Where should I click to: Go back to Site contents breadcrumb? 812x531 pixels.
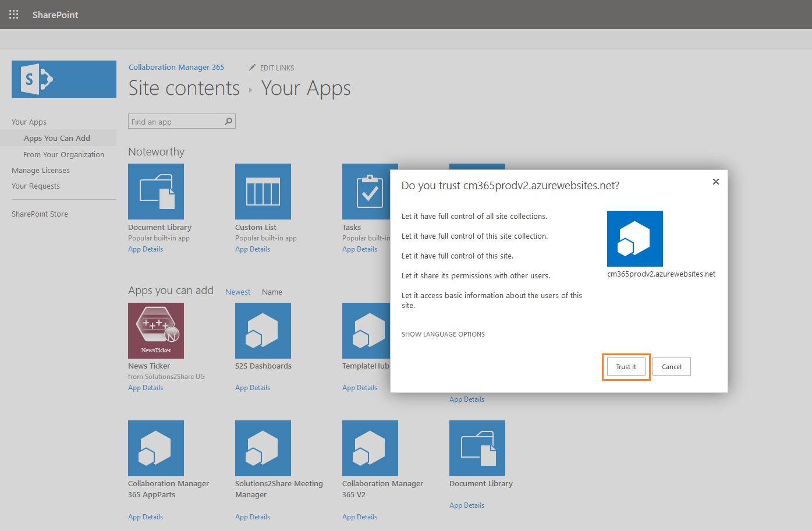click(x=184, y=88)
